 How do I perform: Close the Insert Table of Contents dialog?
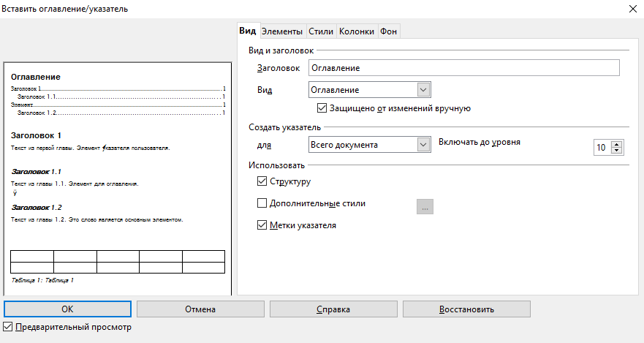pos(632,9)
